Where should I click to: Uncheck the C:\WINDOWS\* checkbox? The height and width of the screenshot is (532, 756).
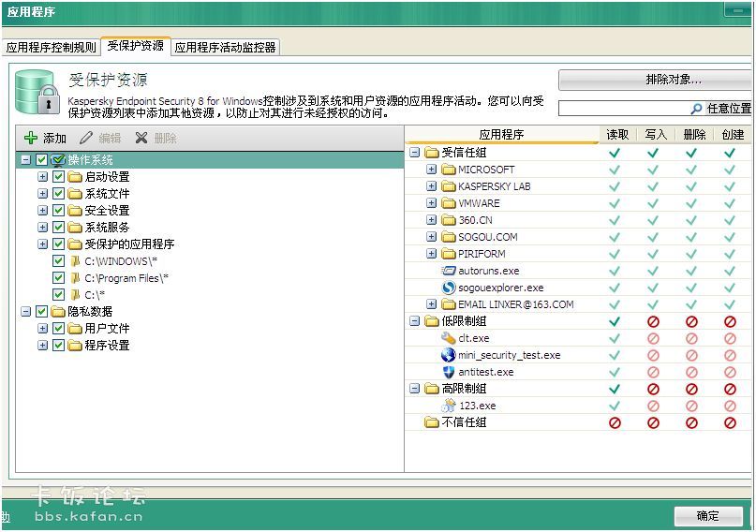(58, 261)
